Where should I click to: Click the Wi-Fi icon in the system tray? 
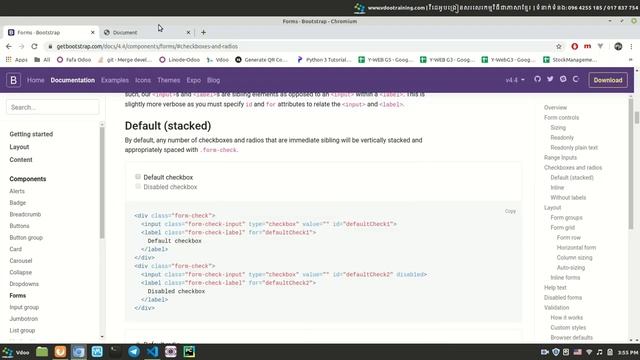point(589,352)
